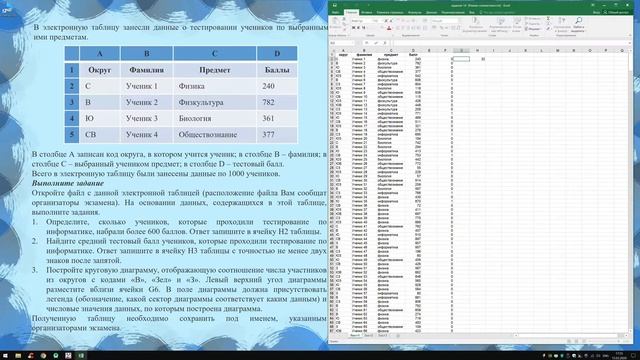Click the 'фамилия' header cell
Screen dimensions: 640x360
coord(364,55)
